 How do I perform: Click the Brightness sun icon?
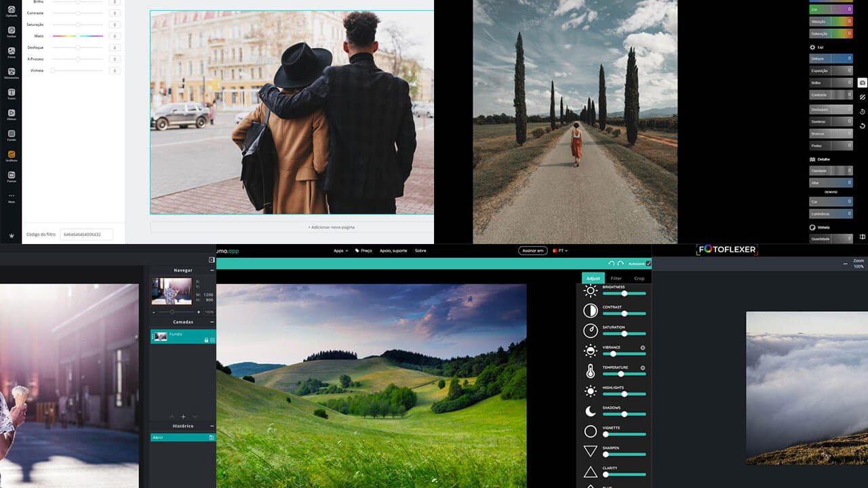coord(591,291)
